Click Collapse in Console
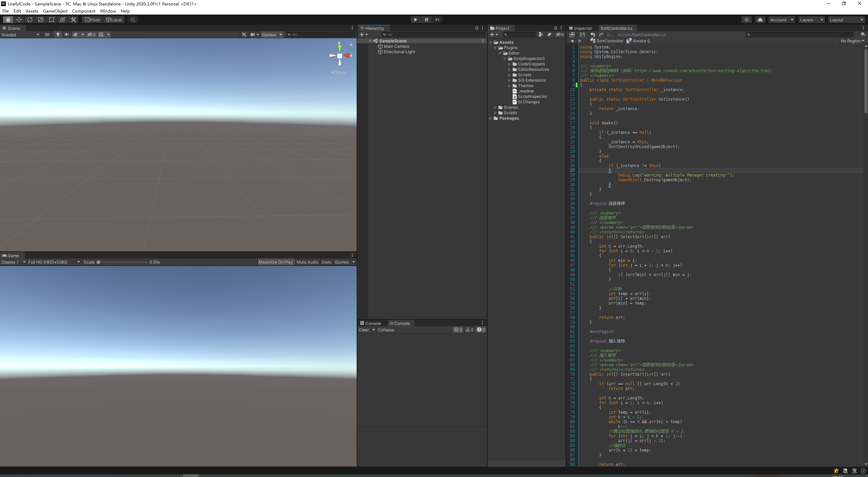Screen dimensions: 868x477 point(386,330)
